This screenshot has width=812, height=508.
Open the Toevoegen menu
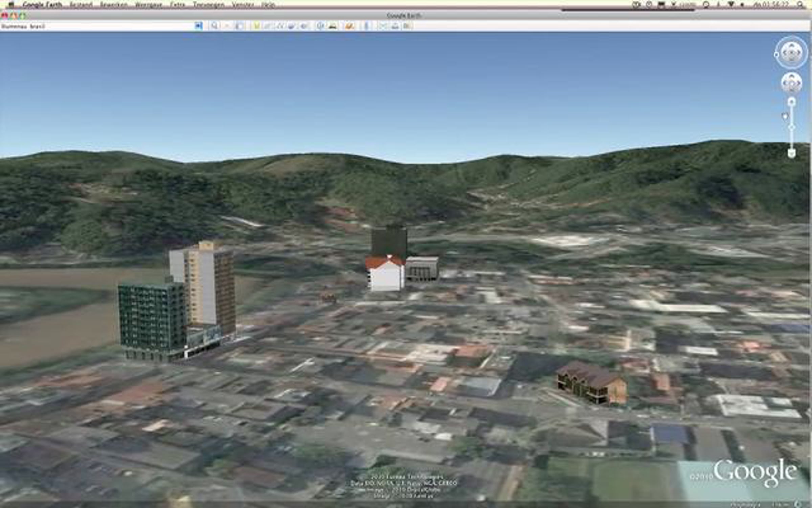[x=208, y=5]
